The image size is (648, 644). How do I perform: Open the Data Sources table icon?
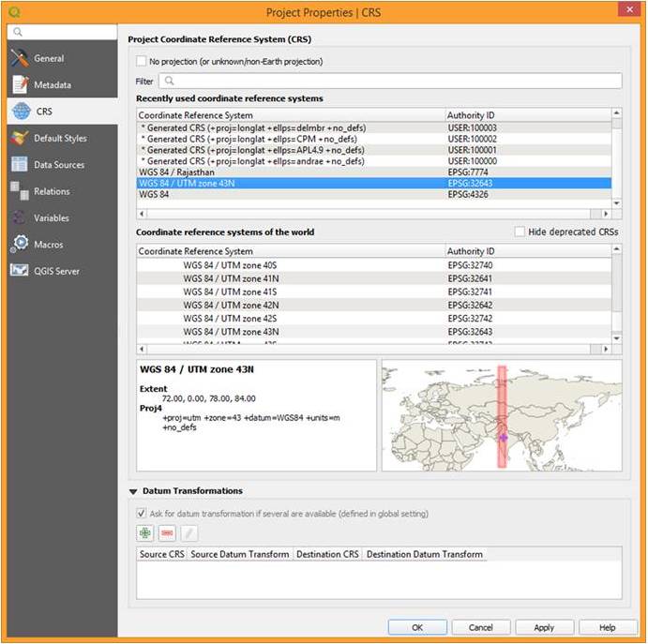coord(20,164)
